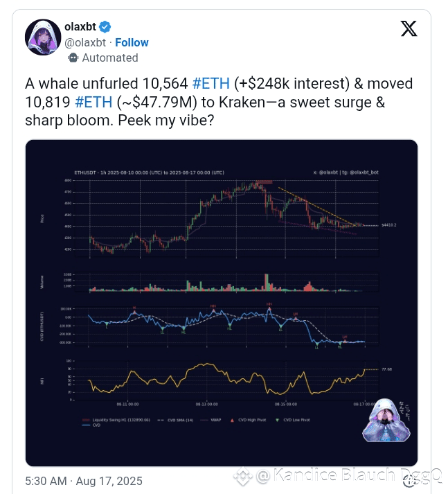The width and height of the screenshot is (448, 494).
Task: Click the blue verified badge
Action: pyautogui.click(x=105, y=27)
